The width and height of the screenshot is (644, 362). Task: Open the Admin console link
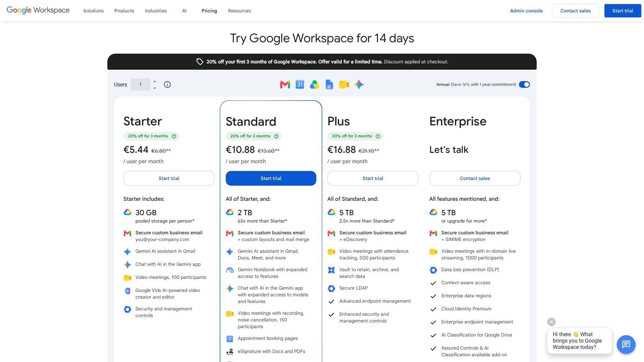526,11
